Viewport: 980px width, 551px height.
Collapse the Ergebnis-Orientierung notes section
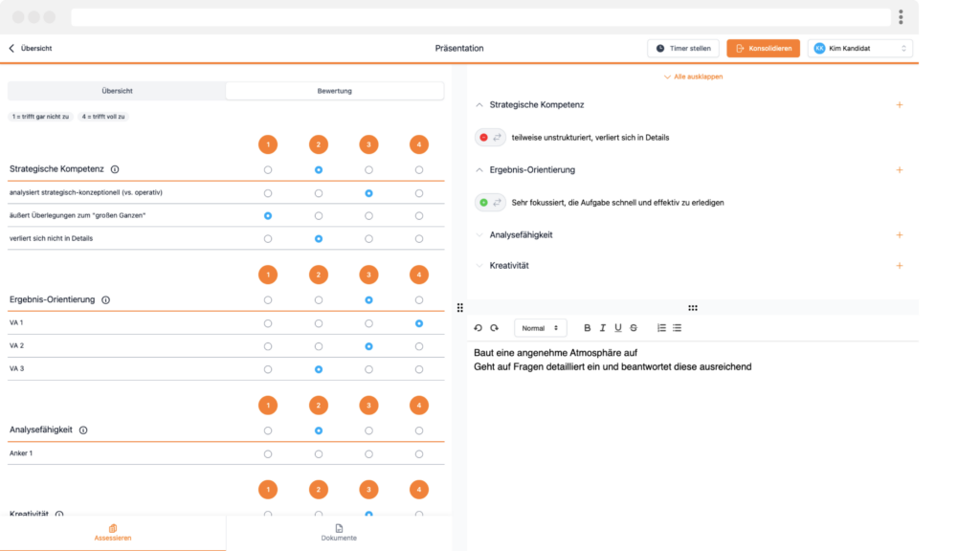(x=479, y=170)
